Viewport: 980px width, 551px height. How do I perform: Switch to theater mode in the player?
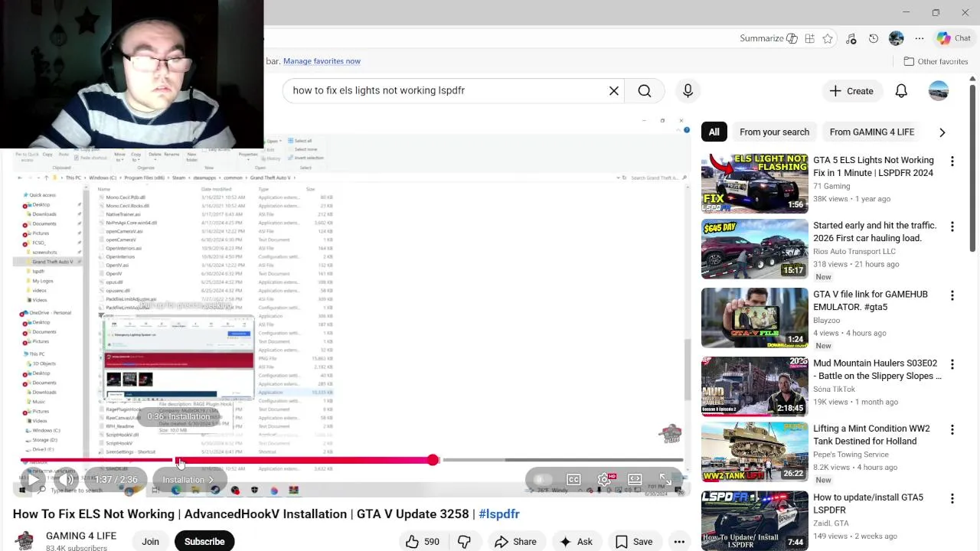pyautogui.click(x=635, y=480)
